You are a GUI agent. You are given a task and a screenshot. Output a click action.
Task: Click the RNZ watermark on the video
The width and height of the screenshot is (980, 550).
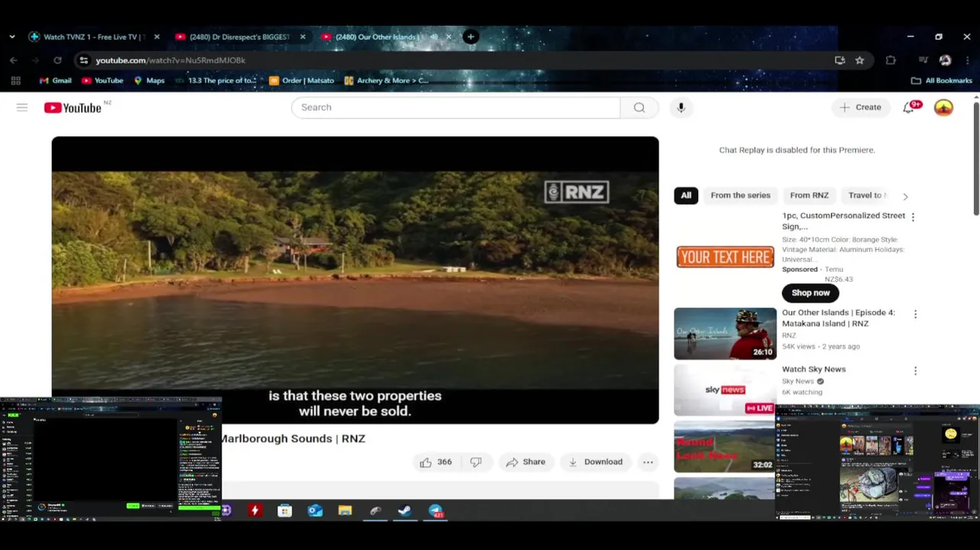click(577, 192)
